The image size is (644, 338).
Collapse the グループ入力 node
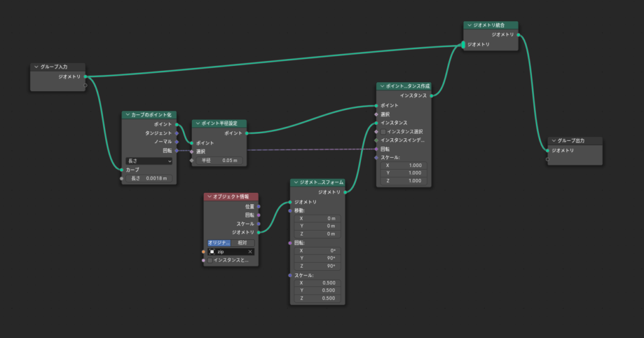36,67
